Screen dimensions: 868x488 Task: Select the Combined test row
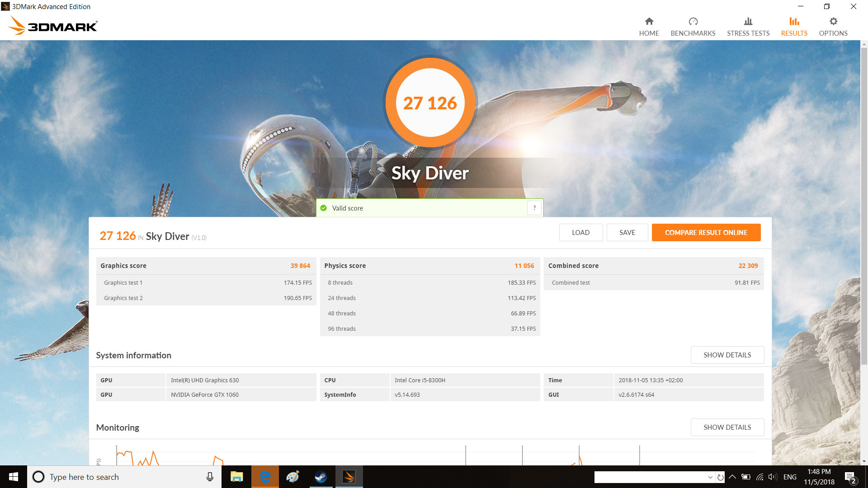tap(654, 282)
